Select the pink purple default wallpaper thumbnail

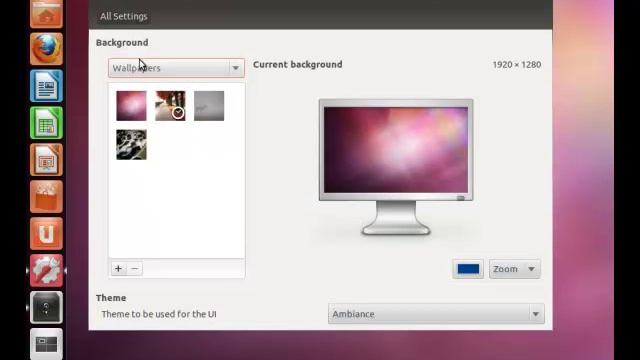pyautogui.click(x=131, y=106)
